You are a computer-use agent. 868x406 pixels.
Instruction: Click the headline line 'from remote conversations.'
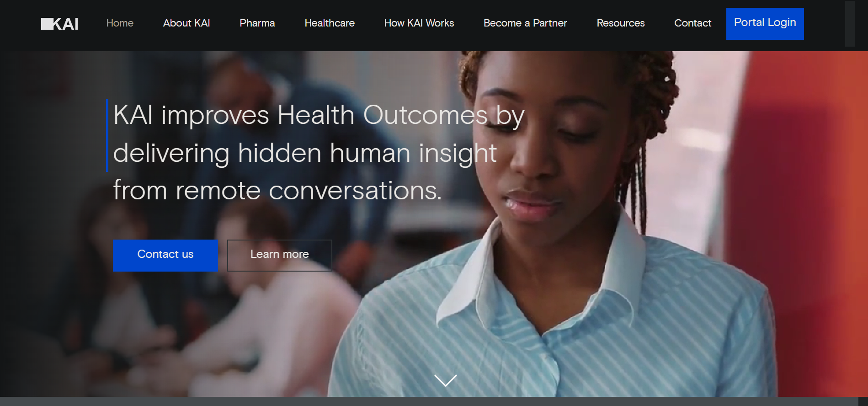(x=277, y=190)
